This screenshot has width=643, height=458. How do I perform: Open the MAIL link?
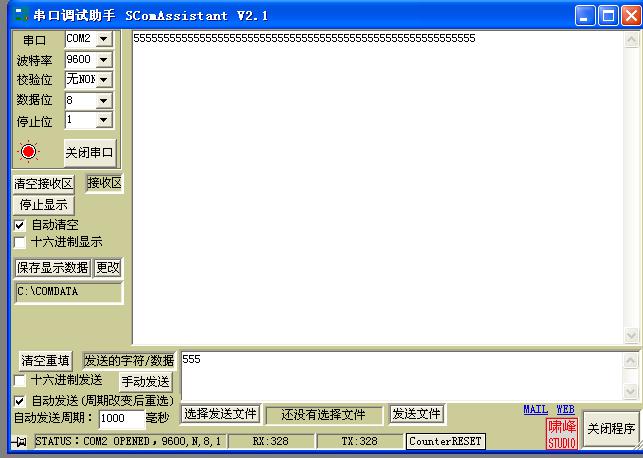point(535,409)
